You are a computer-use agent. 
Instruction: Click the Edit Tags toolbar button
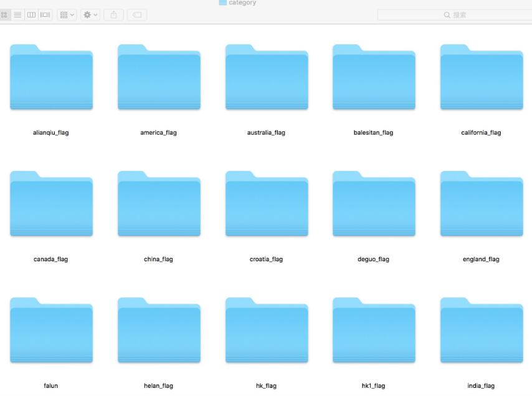(x=137, y=15)
